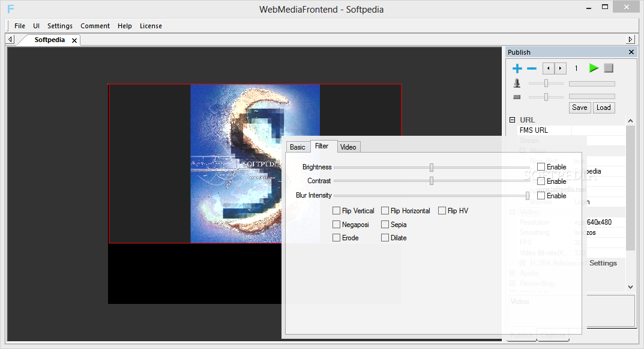Viewport: 644px width, 349px height.
Task: Click the Capture button
Action: pos(553,335)
